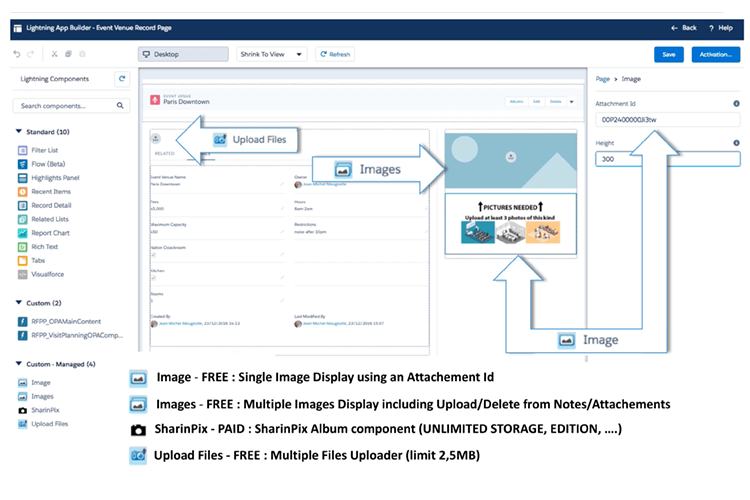The height and width of the screenshot is (500, 750).
Task: Select the Report Chart component icon
Action: [22, 233]
